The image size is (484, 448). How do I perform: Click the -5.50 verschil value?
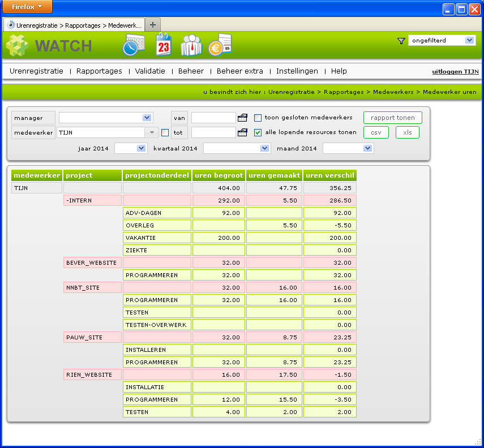click(x=330, y=225)
